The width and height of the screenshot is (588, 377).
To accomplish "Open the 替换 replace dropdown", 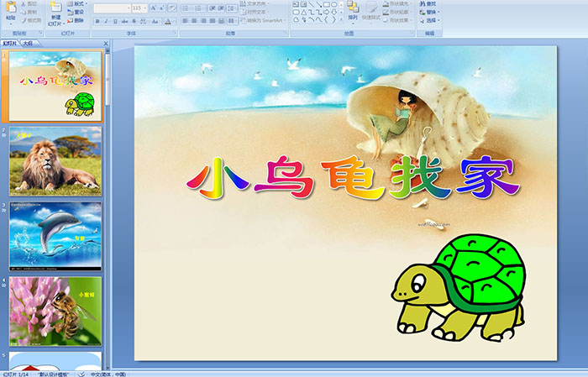I will click(x=429, y=12).
